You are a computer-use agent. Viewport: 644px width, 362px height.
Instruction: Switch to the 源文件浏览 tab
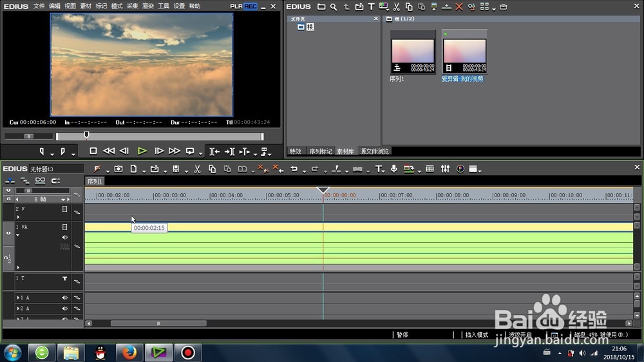tap(374, 151)
